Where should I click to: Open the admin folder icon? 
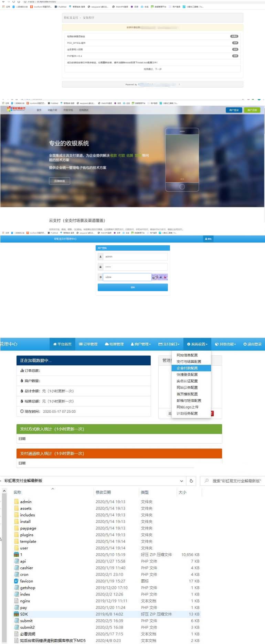coord(17,502)
